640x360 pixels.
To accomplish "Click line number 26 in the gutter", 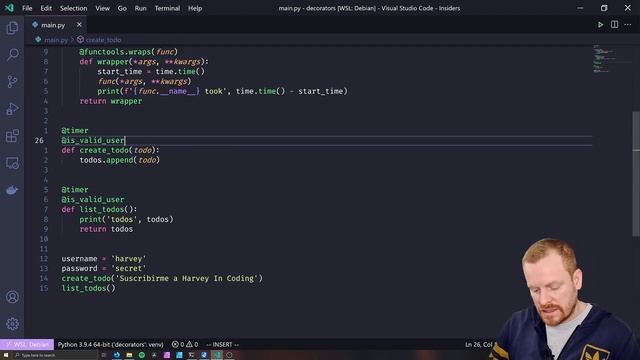I will [39, 140].
